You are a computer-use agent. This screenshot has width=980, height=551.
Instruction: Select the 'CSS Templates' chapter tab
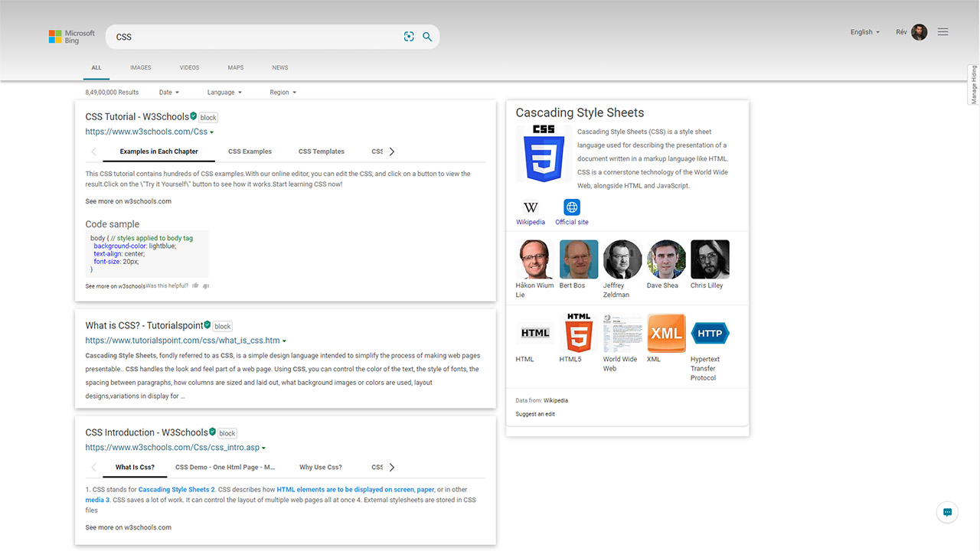click(x=321, y=151)
